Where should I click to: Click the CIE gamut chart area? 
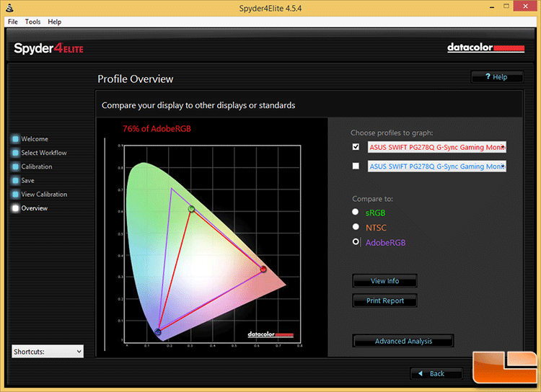click(212, 244)
